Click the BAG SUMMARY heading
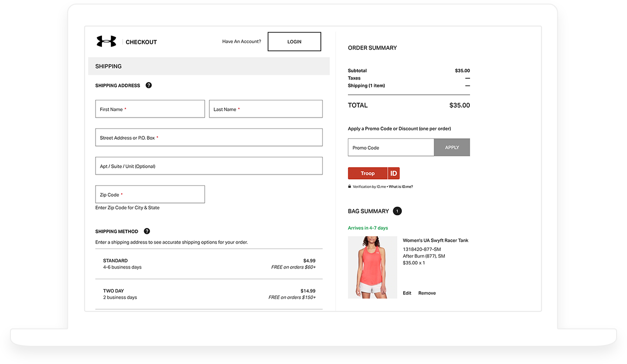627x364 pixels. pos(368,211)
